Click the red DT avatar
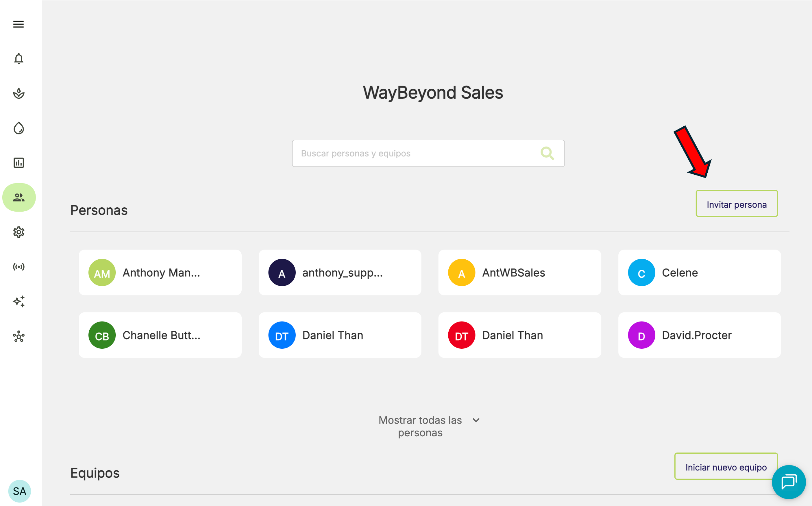This screenshot has width=812, height=506. pyautogui.click(x=462, y=335)
